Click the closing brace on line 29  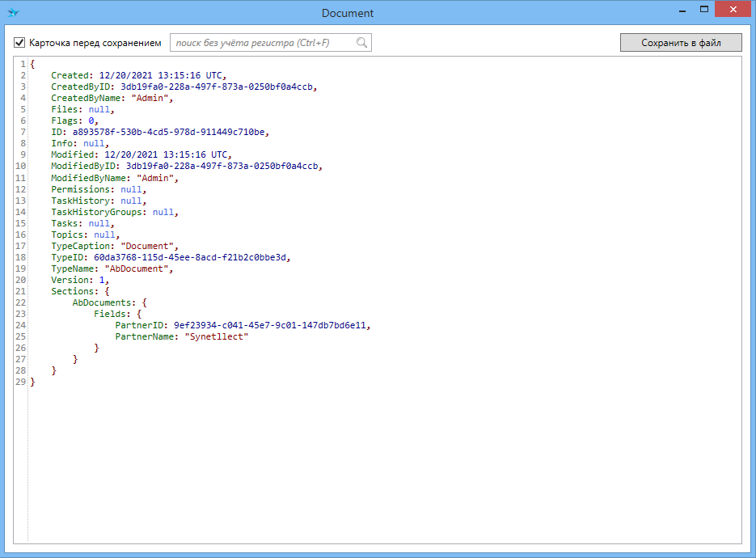33,382
